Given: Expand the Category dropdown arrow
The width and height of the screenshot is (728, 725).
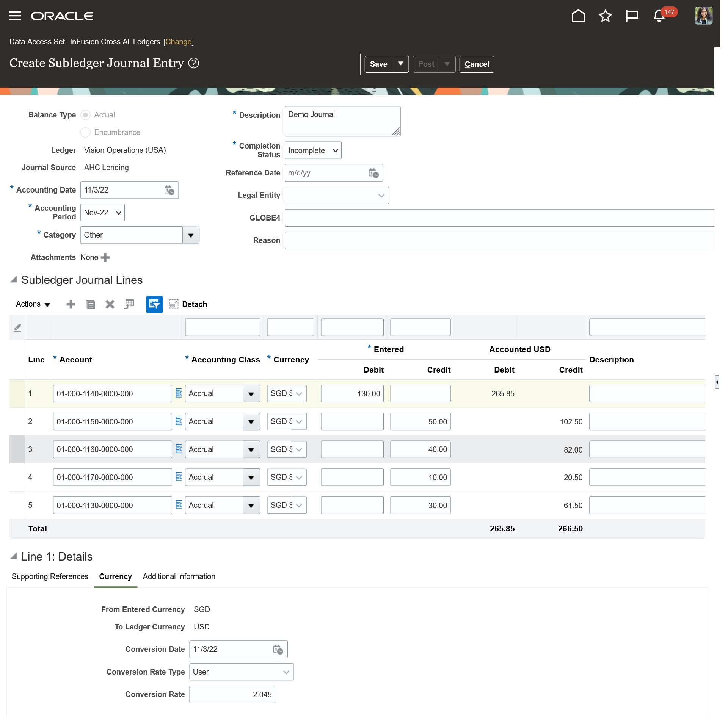Looking at the screenshot, I should point(191,235).
